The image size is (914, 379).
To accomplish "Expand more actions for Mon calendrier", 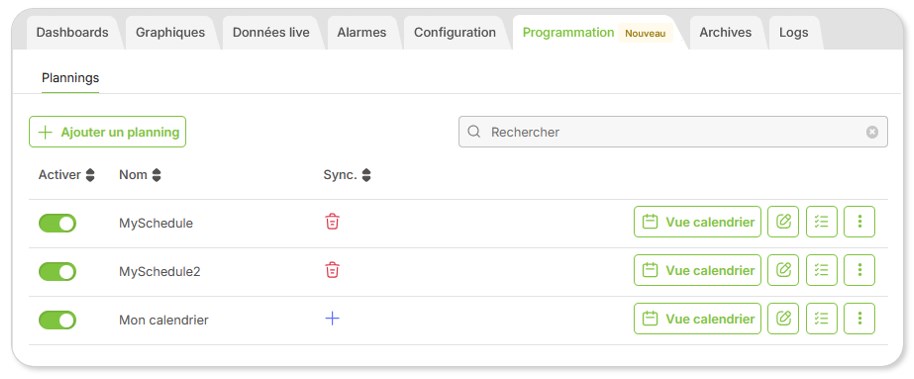I will tap(859, 318).
